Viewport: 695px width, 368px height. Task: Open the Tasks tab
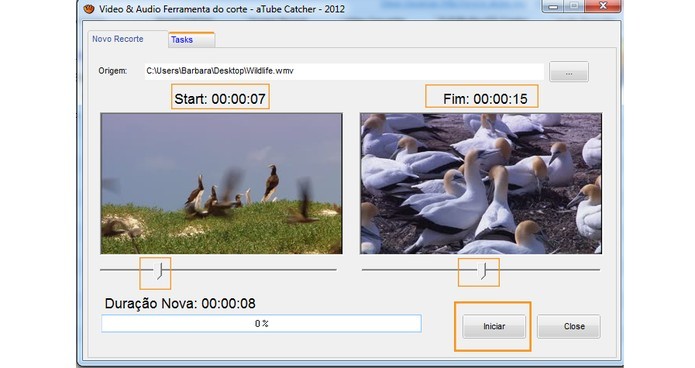click(191, 40)
